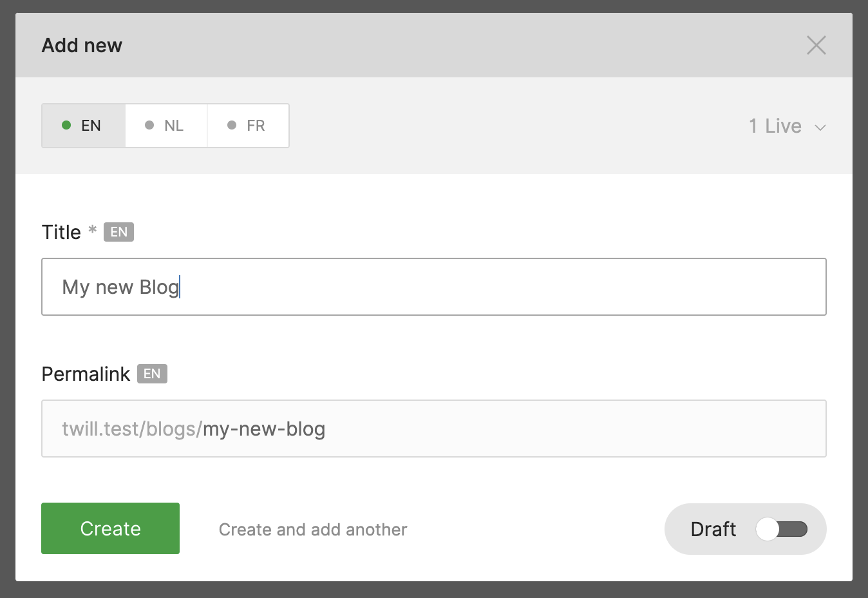The image size is (868, 598).
Task: Click the Permalink field twill.test/blogs/my-new-blog
Action: click(433, 429)
